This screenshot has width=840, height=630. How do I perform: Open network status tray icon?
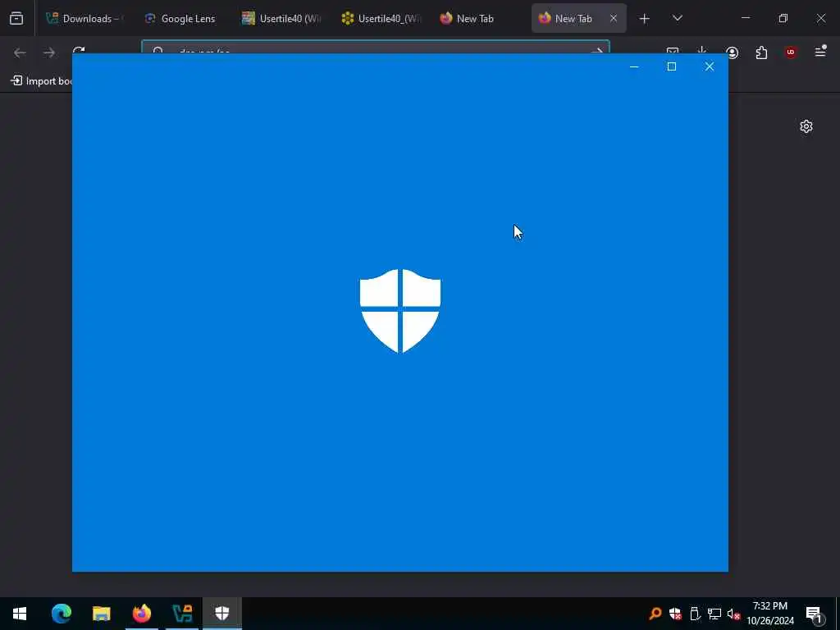point(714,614)
